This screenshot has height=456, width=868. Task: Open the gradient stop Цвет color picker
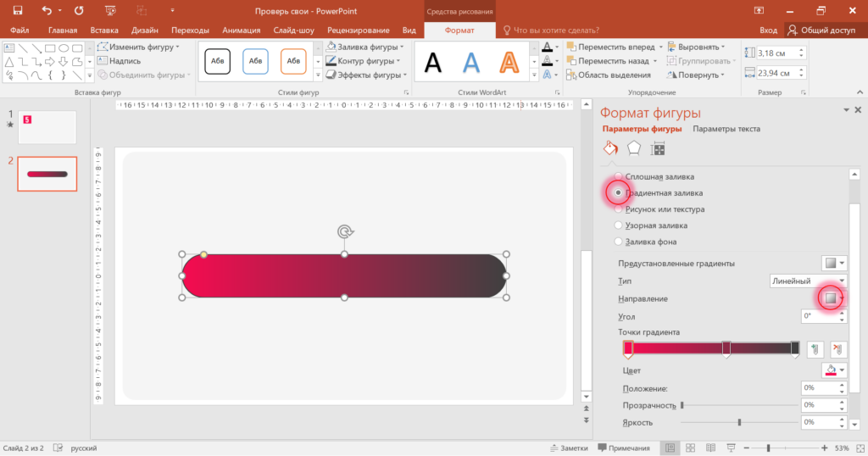point(834,370)
